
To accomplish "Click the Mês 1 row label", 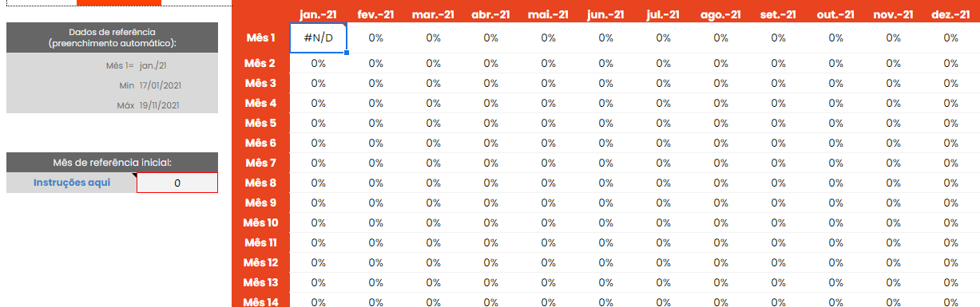I will (x=260, y=37).
